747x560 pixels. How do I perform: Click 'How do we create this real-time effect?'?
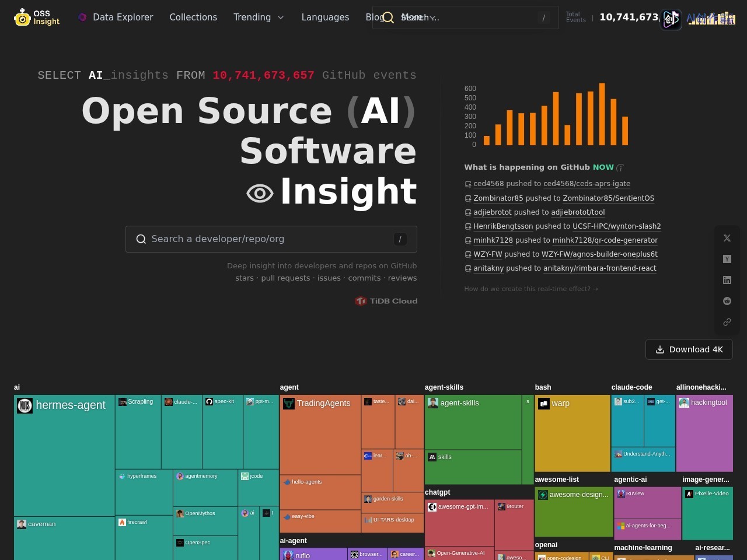(531, 289)
